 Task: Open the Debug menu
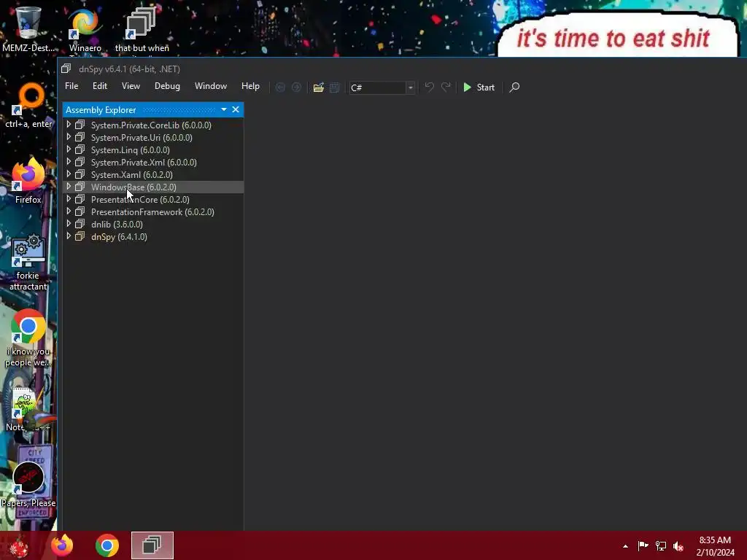click(x=167, y=86)
